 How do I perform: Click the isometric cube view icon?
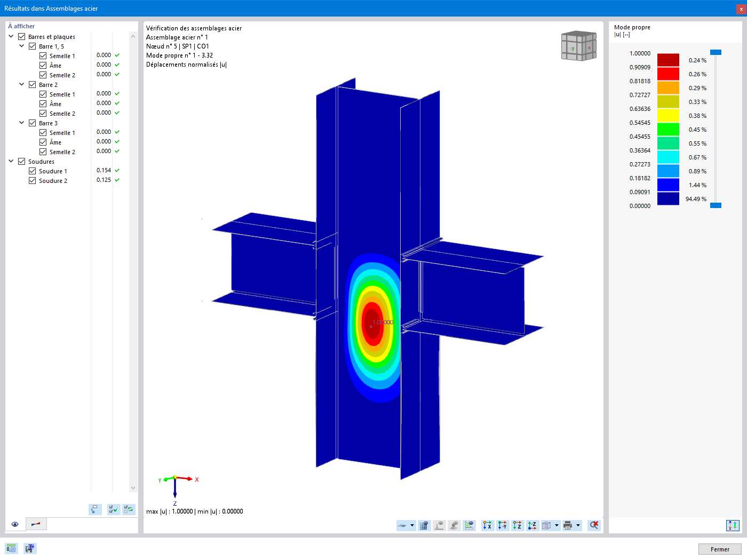547,525
